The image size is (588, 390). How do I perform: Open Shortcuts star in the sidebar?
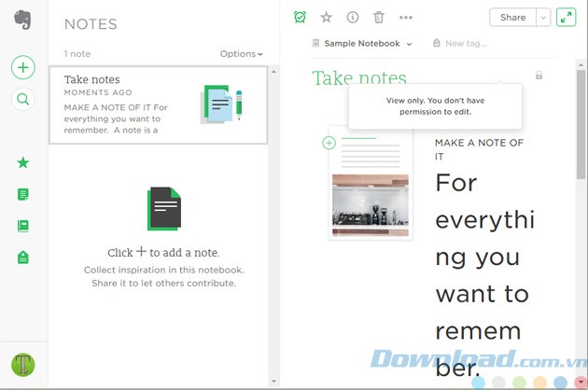tap(23, 162)
